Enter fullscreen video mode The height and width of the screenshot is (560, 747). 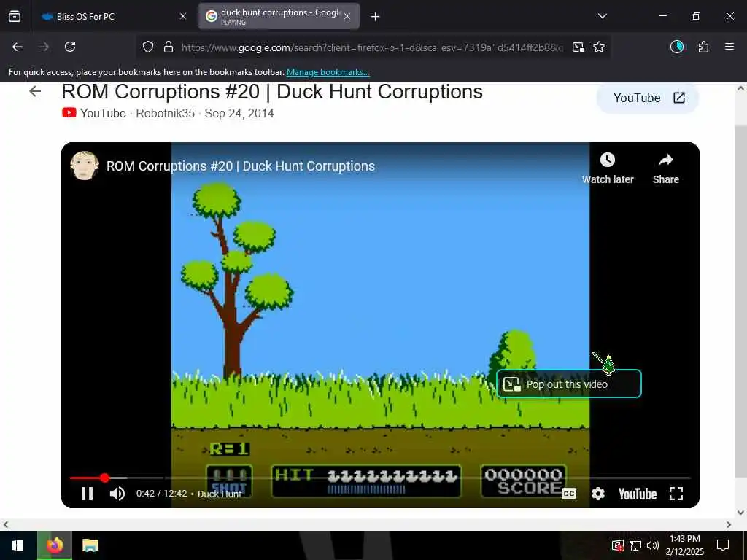click(x=676, y=494)
